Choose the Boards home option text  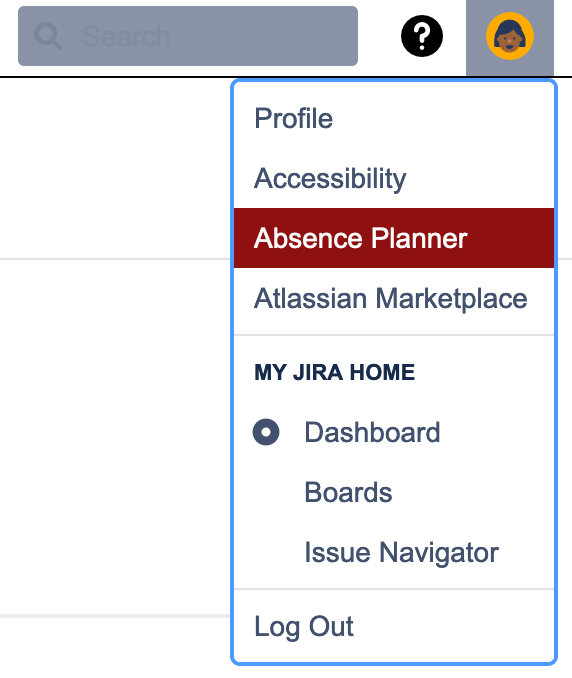coord(348,492)
